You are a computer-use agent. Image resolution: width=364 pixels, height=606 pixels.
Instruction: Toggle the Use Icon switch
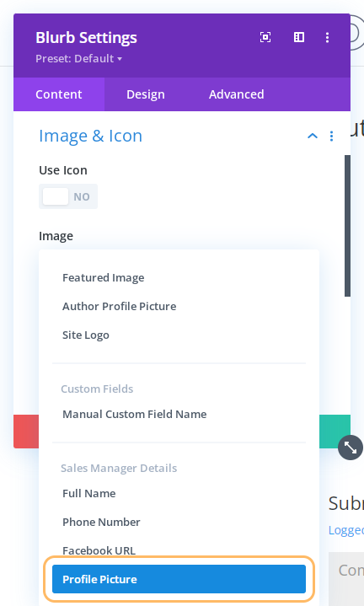[68, 196]
